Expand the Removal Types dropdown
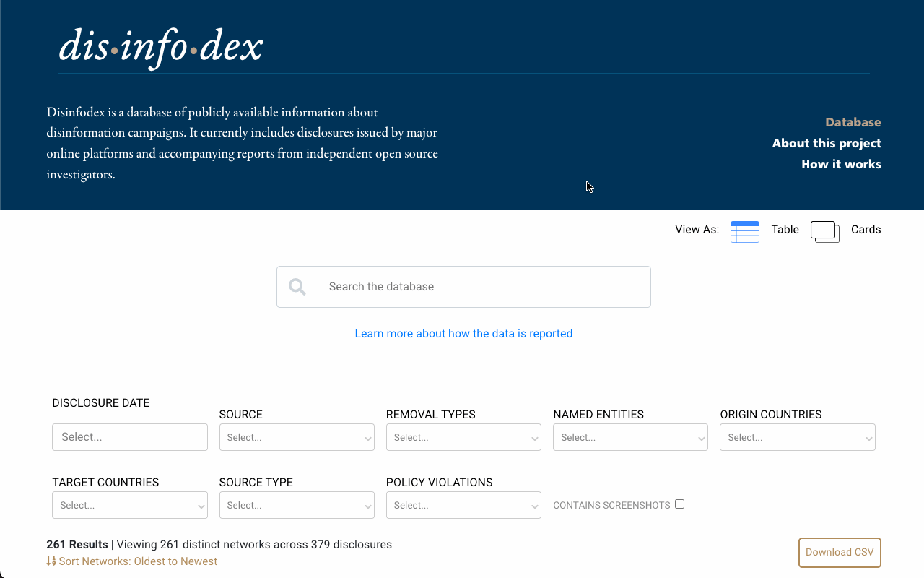 click(463, 437)
